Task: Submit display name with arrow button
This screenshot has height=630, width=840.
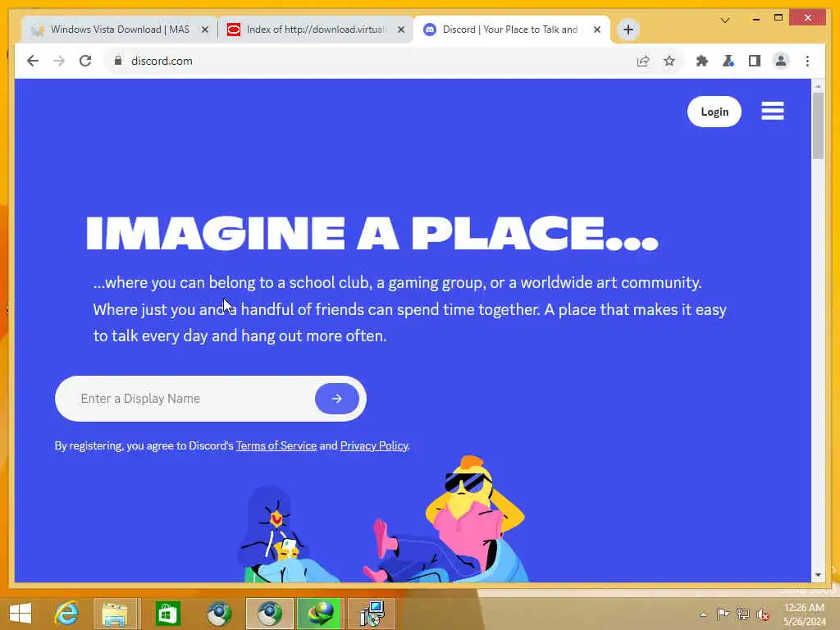Action: click(x=337, y=399)
